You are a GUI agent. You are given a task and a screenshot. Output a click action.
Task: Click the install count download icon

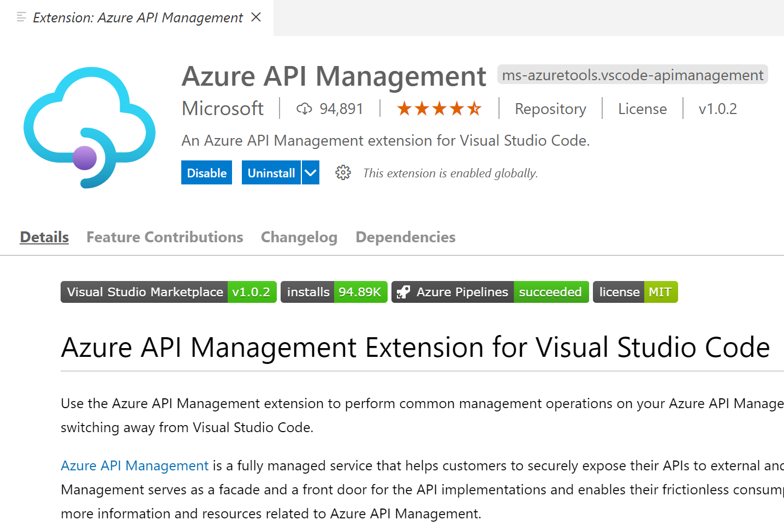point(304,109)
